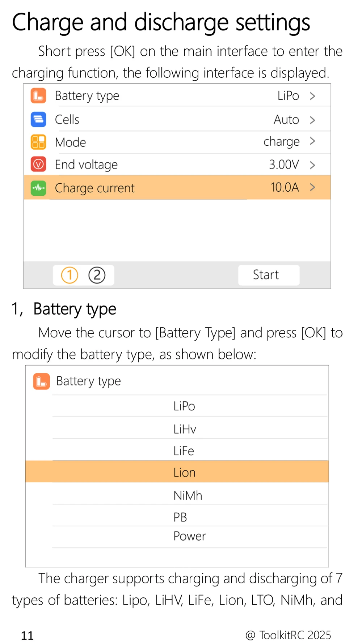Screen dimensions: 362x644
Task: Click the green Charge current waveform icon
Action: tap(38, 188)
